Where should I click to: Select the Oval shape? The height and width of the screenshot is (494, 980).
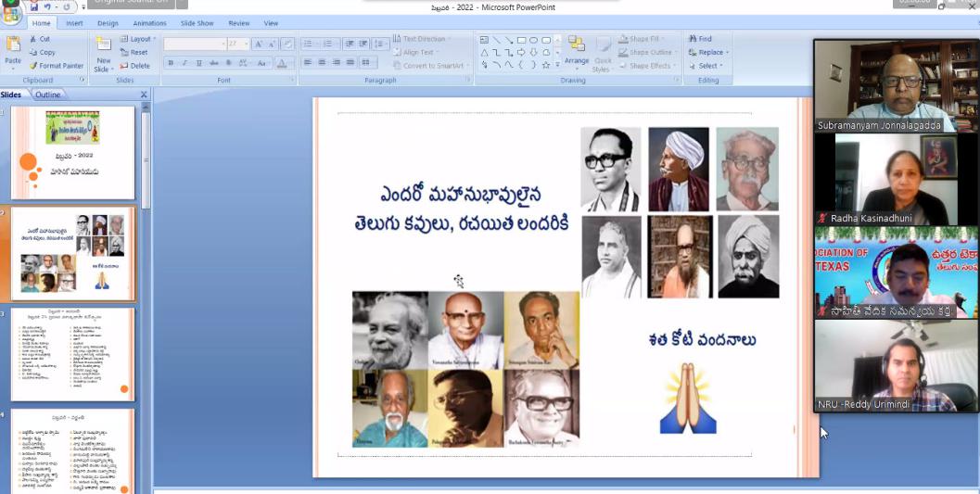coord(534,40)
